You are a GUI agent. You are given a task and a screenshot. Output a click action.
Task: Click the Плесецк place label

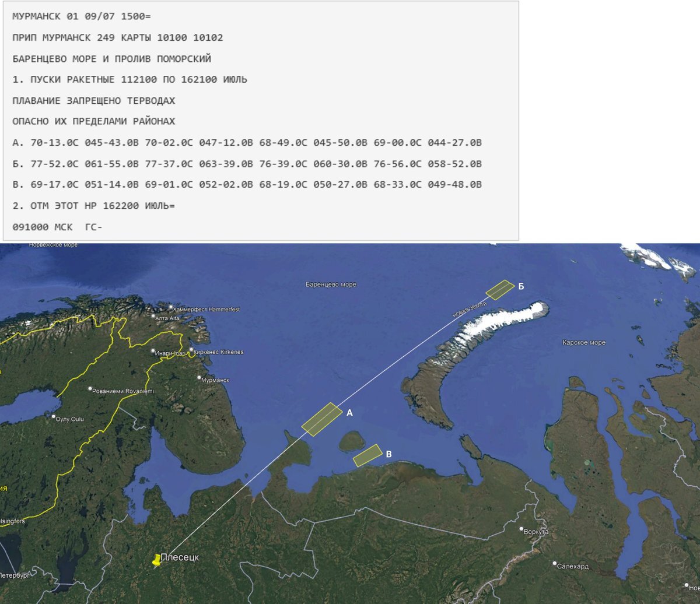point(180,557)
